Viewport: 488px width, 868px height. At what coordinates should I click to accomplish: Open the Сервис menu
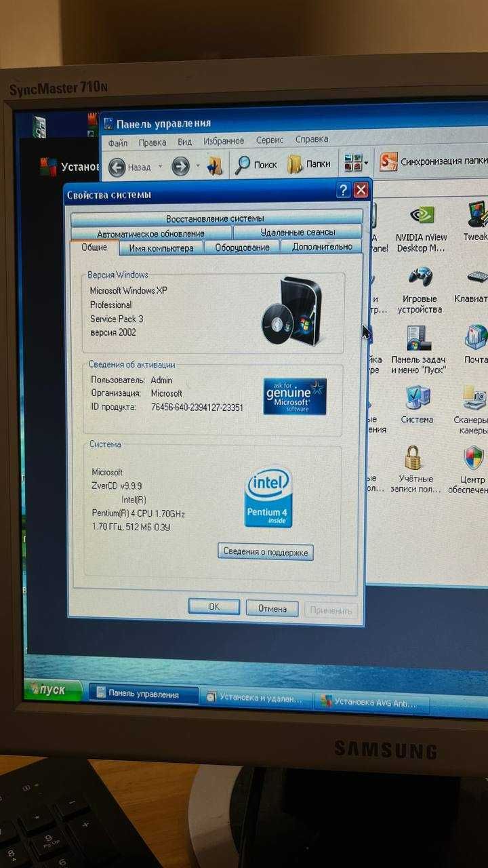pos(270,140)
